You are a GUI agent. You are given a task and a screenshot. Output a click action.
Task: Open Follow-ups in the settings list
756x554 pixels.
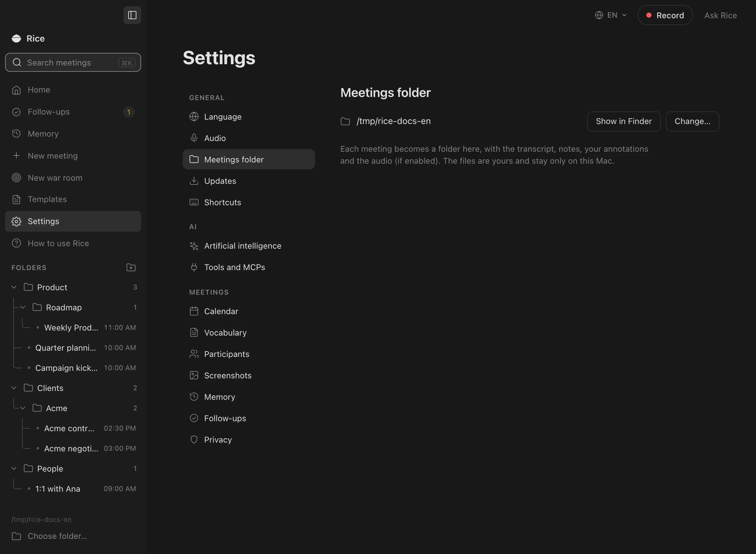(249, 418)
